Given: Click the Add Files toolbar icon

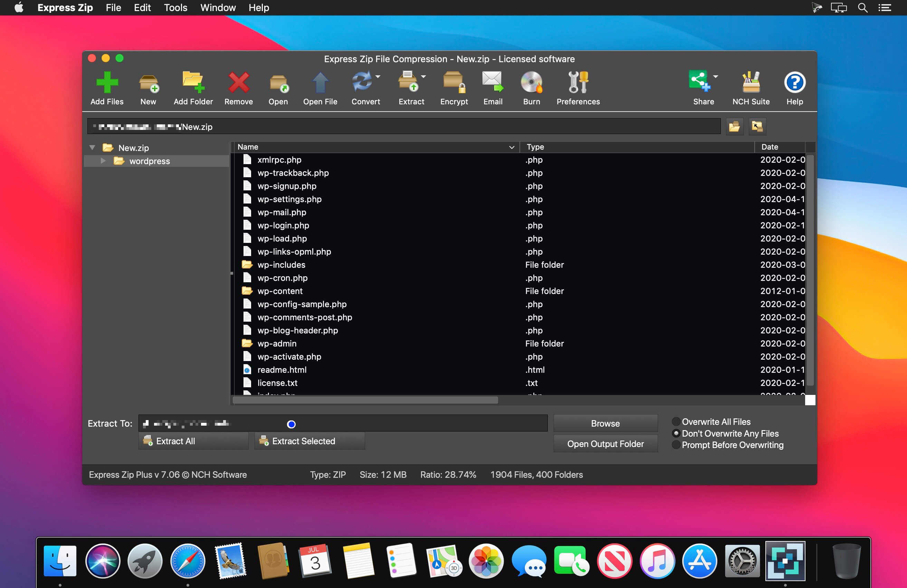Looking at the screenshot, I should [107, 83].
